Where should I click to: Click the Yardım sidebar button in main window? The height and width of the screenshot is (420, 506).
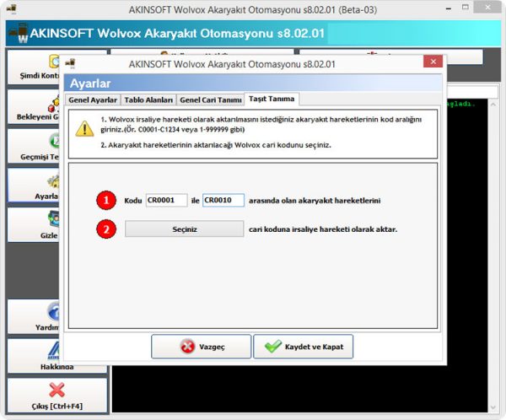coord(34,317)
